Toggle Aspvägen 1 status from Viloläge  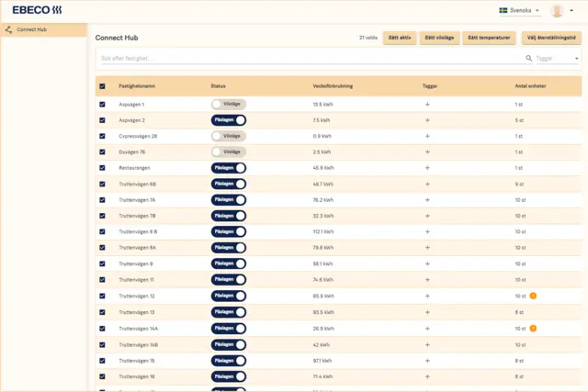[229, 104]
